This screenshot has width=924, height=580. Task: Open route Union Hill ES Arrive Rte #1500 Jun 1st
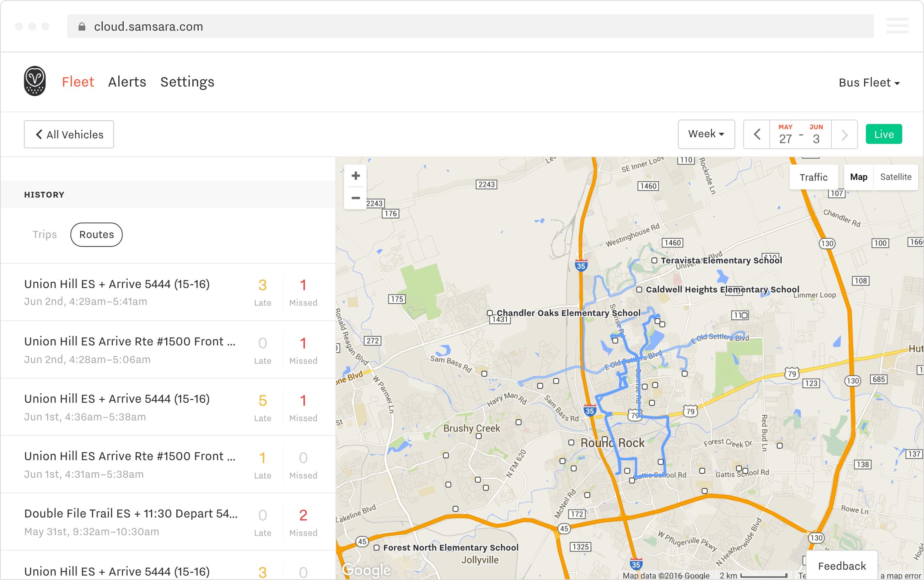tap(168, 464)
